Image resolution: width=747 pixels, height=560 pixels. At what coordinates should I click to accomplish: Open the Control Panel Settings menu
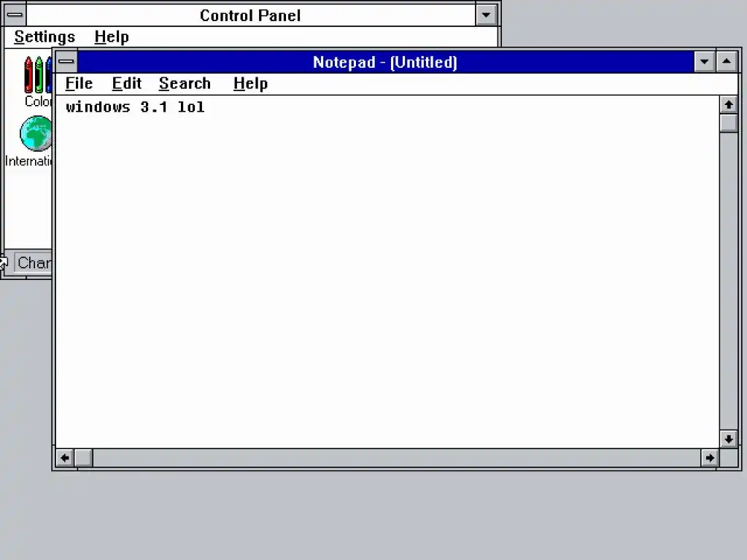[x=44, y=36]
